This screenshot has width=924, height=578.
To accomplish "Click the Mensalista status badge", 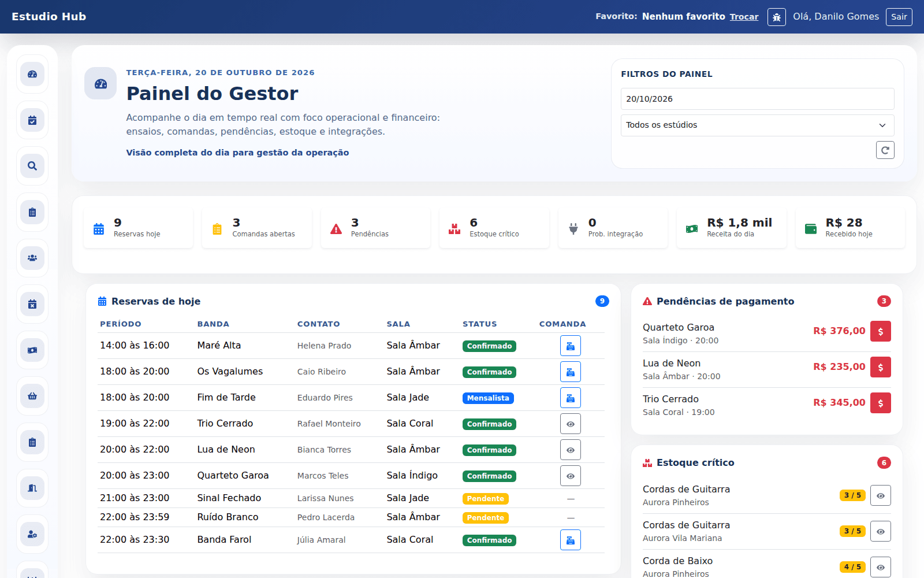I will [x=488, y=398].
